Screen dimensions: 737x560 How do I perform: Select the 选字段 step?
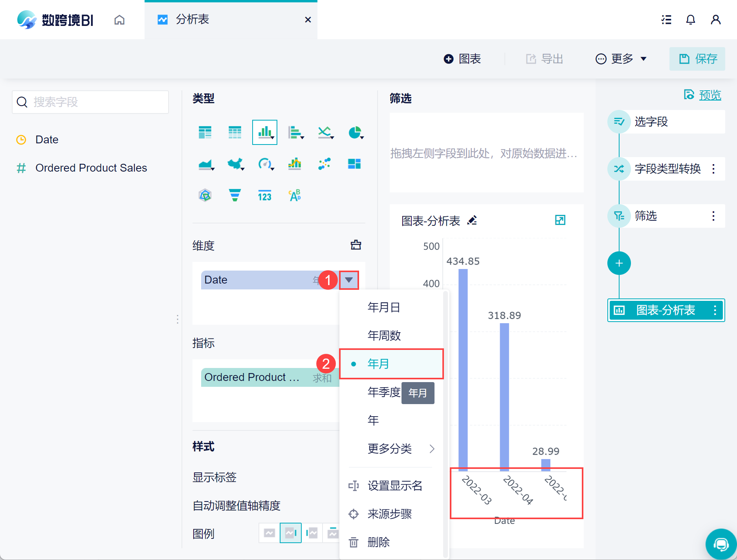coord(667,122)
